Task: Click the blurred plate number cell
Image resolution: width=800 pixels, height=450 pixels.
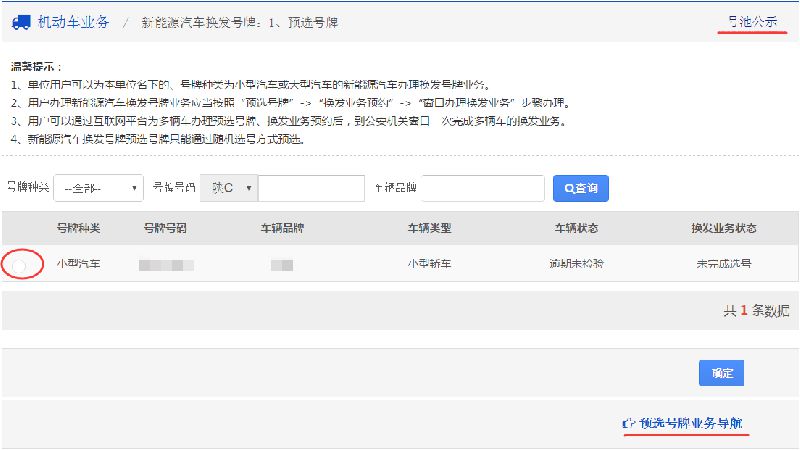Action: 166,265
